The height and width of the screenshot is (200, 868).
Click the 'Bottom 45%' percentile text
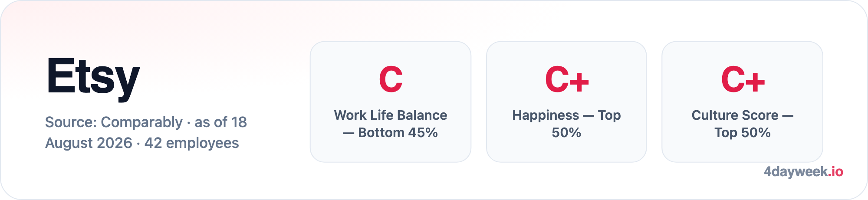(x=398, y=132)
